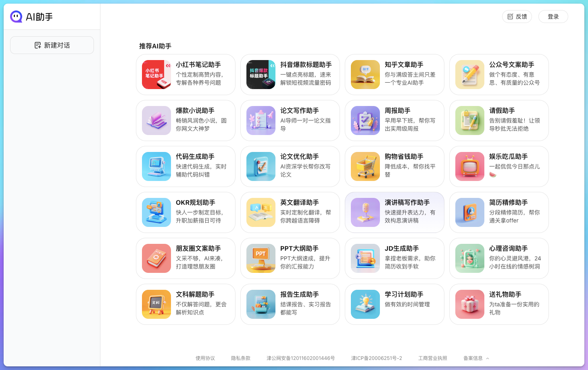Select the 代码生成助手 computer icon
The width and height of the screenshot is (588, 370).
pos(156,166)
